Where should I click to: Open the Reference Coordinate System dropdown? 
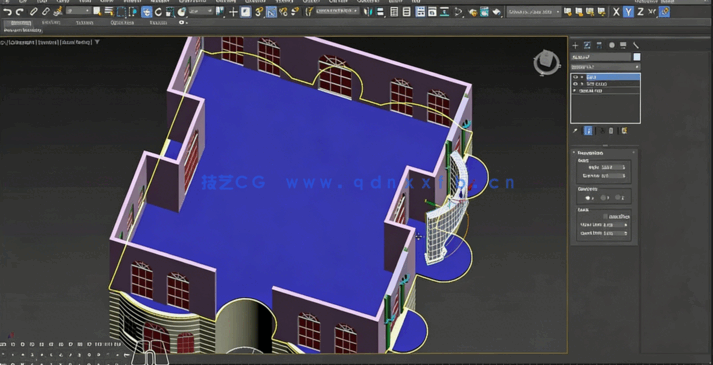pos(201,11)
